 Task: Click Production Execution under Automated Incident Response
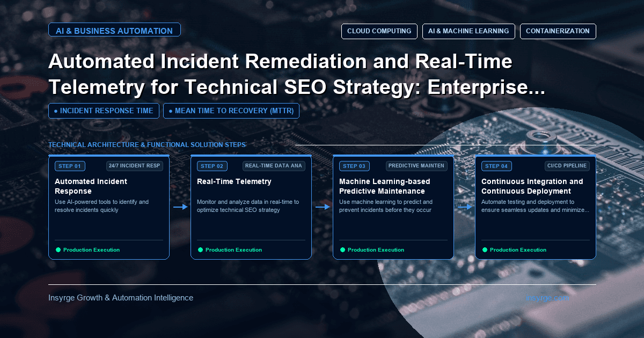[x=91, y=250]
